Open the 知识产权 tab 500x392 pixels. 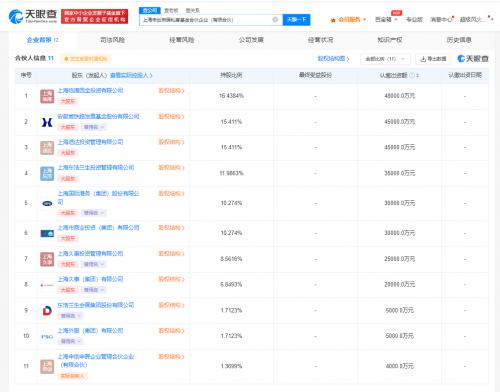390,40
